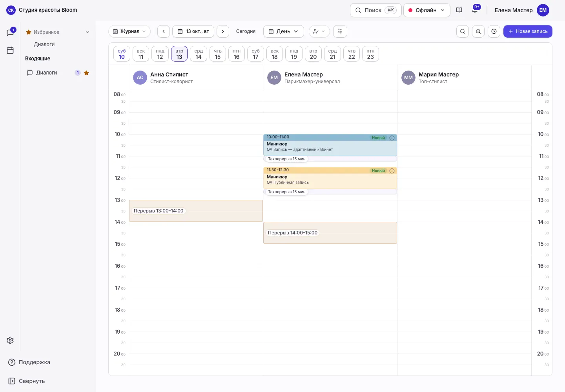Viewport: 565px width, 392px height.
Task: Go to next day arrow
Action: [x=223, y=31]
